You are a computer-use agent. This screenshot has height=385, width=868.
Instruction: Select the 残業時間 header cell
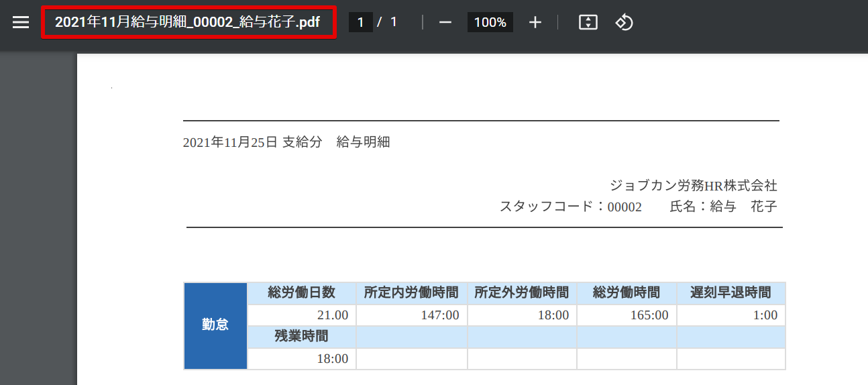pyautogui.click(x=301, y=337)
